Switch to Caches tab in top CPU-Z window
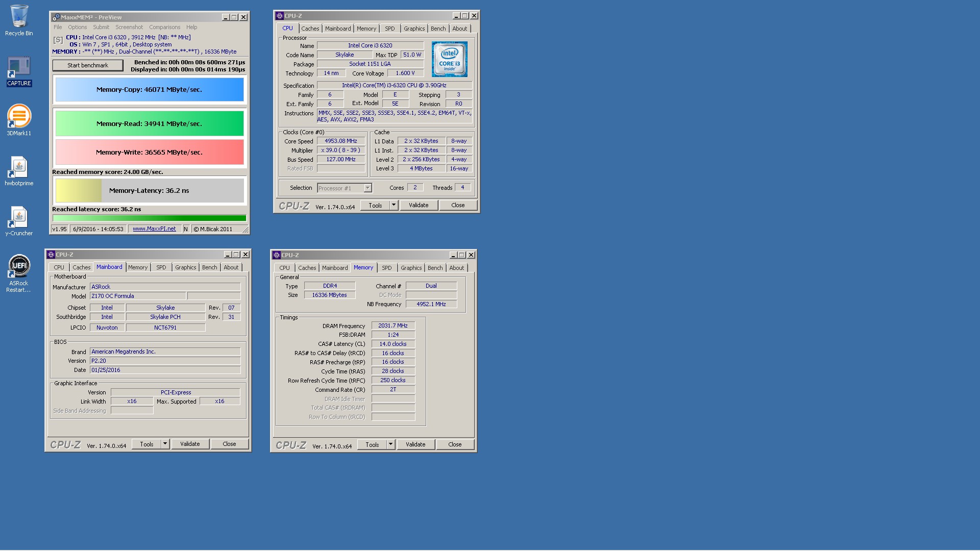980x551 pixels. 310,29
